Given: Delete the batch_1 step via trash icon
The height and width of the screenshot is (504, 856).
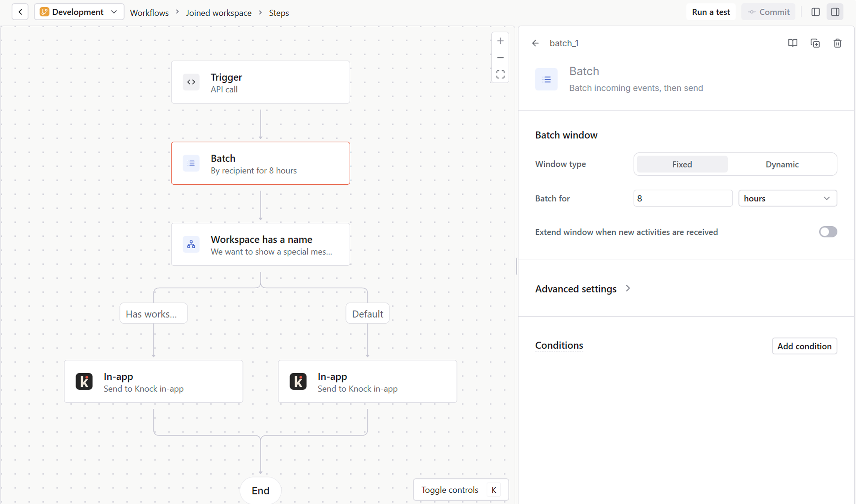Looking at the screenshot, I should tap(837, 43).
